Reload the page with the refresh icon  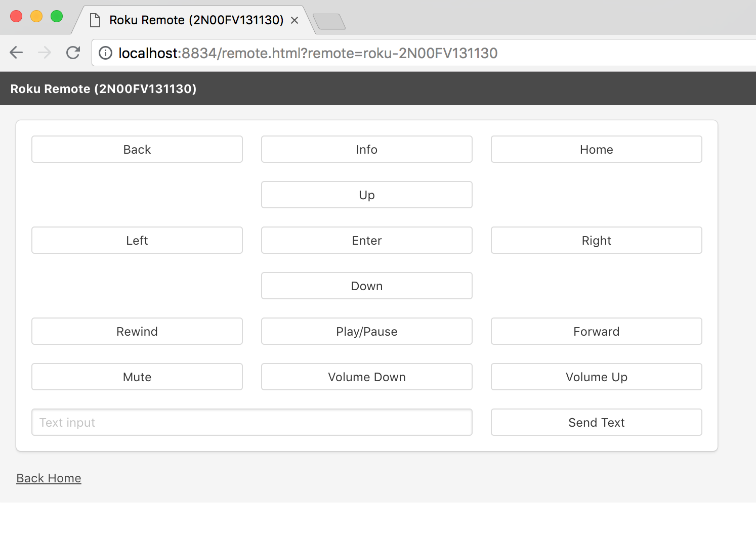pos(73,53)
